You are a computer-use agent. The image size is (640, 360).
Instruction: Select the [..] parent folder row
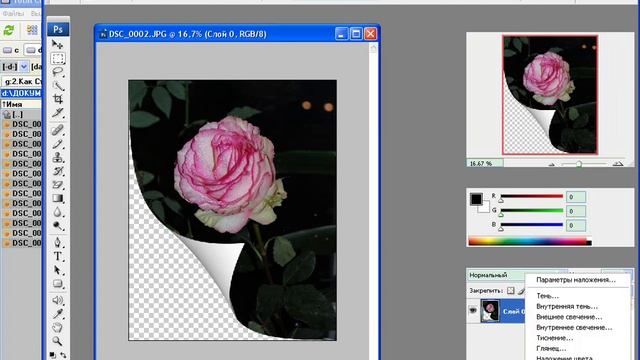[21, 114]
